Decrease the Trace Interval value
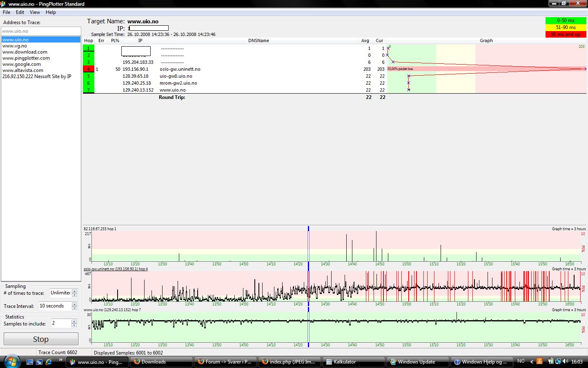The image size is (588, 368). (x=74, y=308)
